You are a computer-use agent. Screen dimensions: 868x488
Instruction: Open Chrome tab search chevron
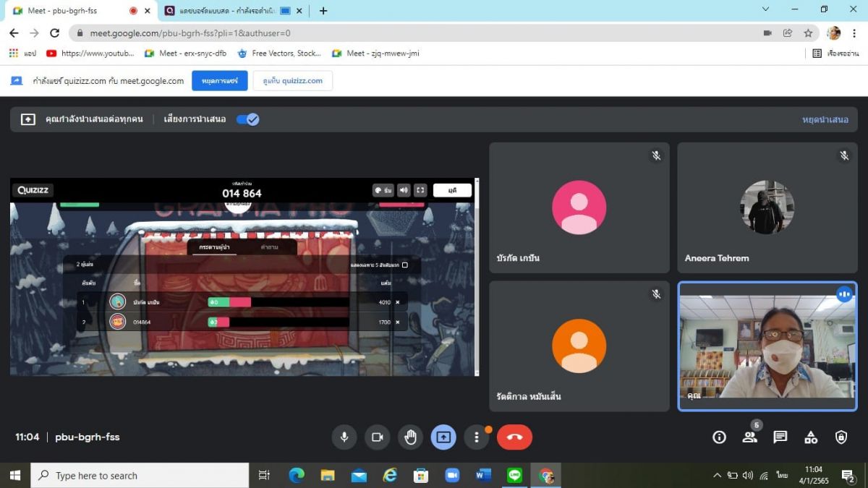pos(765,10)
